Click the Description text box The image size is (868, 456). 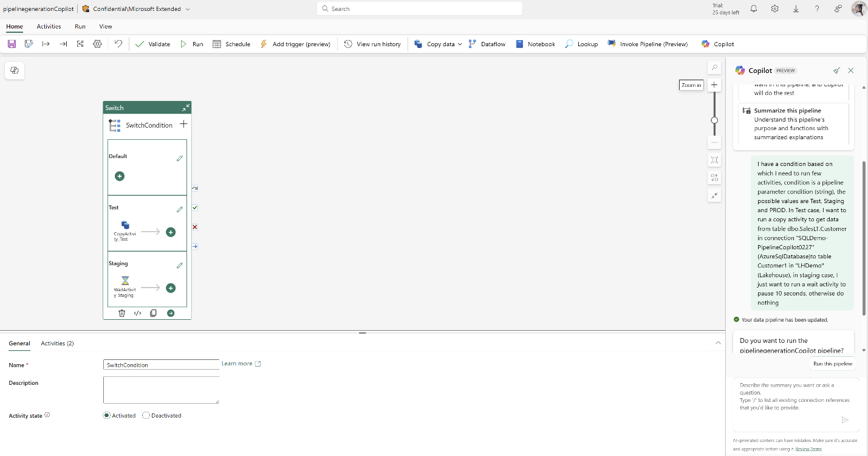click(x=161, y=390)
